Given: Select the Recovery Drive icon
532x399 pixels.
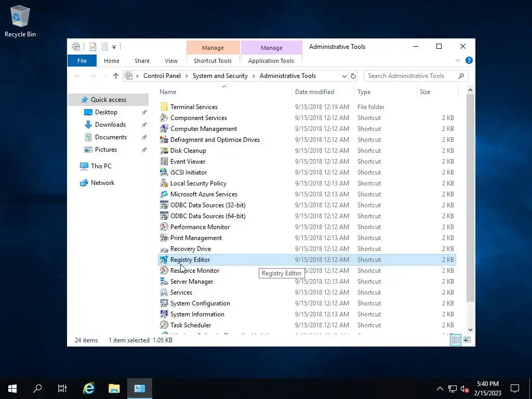Looking at the screenshot, I should click(164, 249).
